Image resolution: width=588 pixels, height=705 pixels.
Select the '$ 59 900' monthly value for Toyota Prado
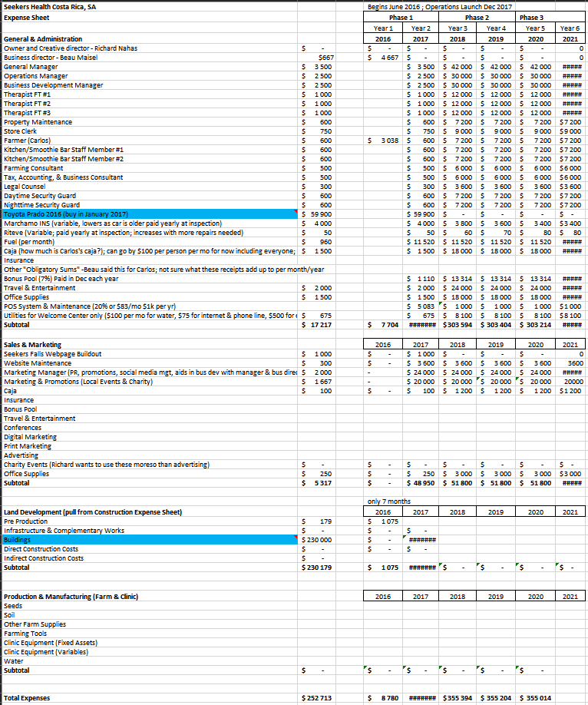[316, 214]
